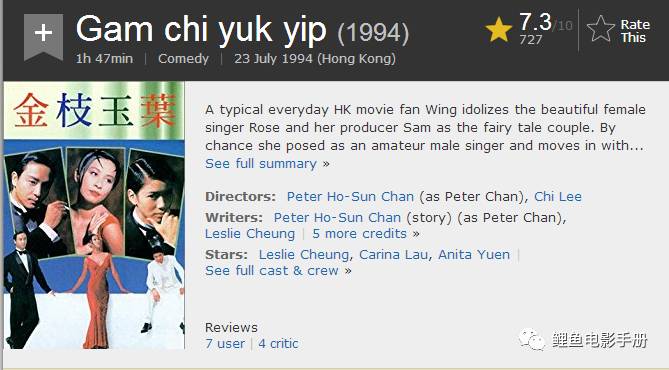Open the 23 July 1994 release date
The width and height of the screenshot is (669, 370).
[x=315, y=58]
